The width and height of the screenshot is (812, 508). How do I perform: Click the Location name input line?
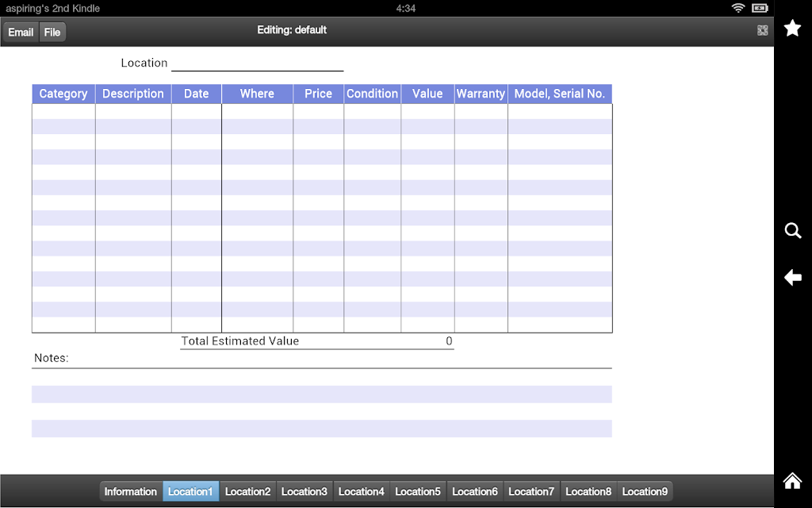coord(258,63)
